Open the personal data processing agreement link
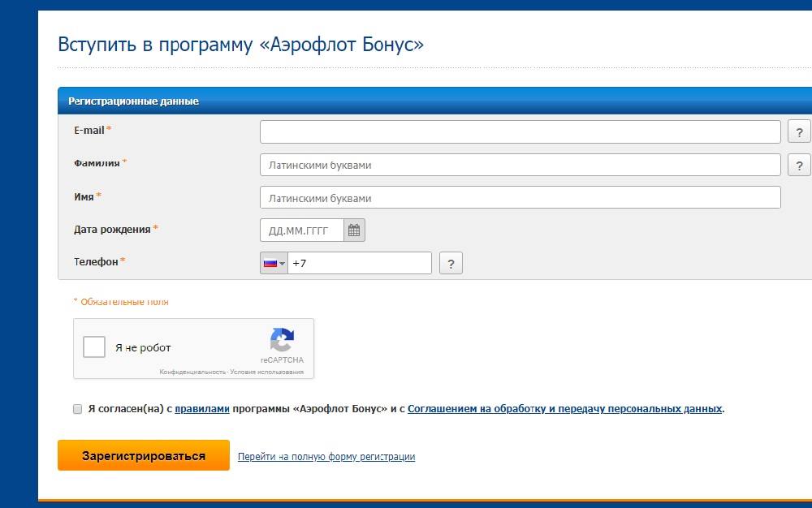This screenshot has height=508, width=812. click(564, 409)
